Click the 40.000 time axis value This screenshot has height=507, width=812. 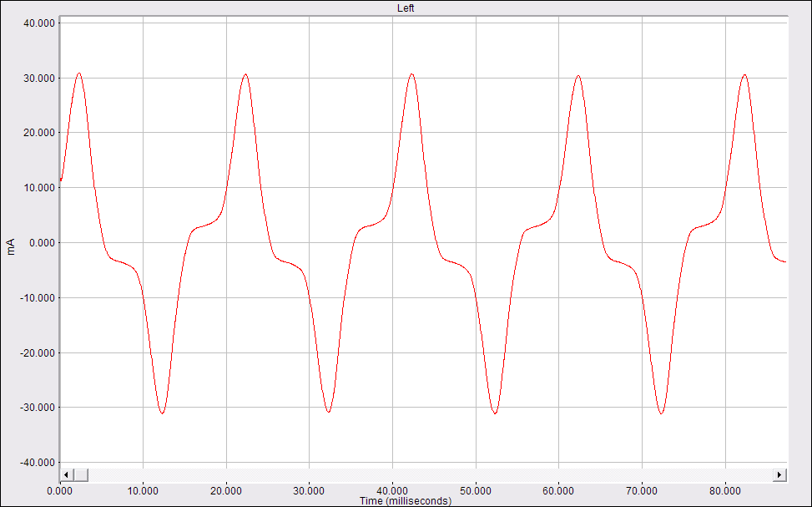click(x=392, y=491)
